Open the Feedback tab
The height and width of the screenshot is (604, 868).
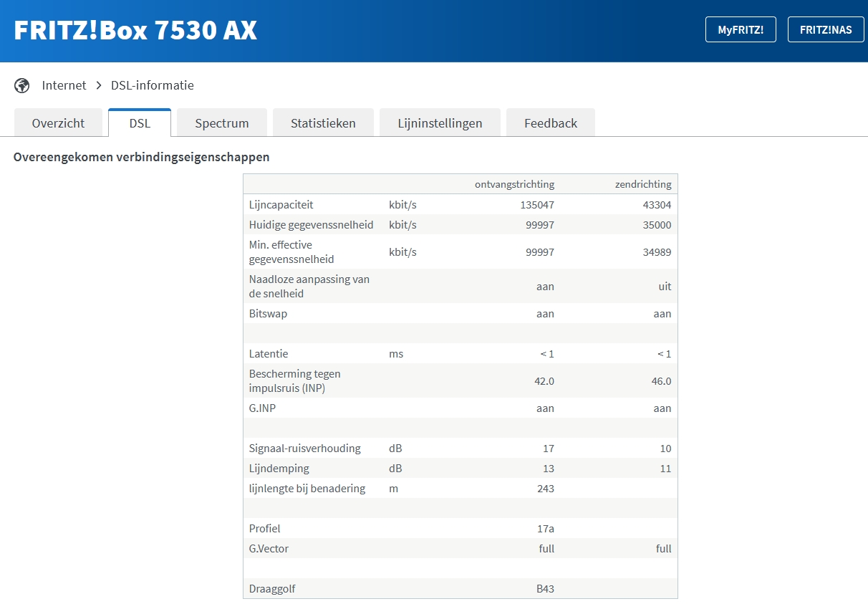coord(550,123)
